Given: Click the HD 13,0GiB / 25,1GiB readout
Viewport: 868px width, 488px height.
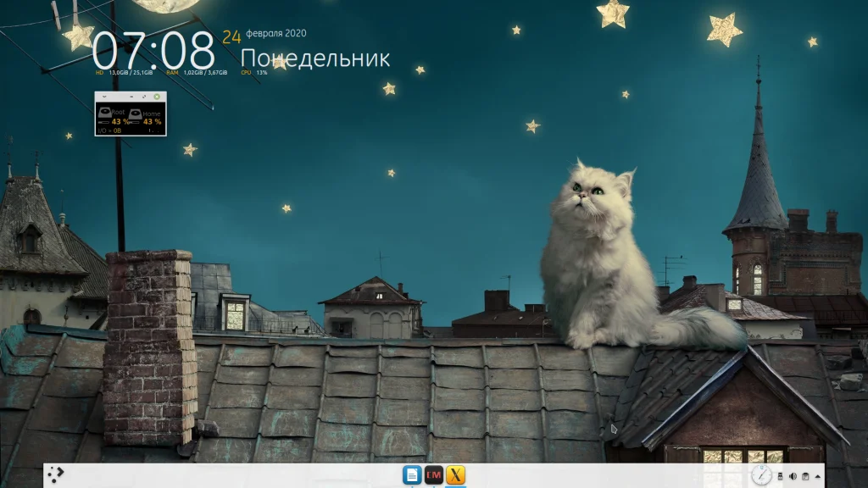Looking at the screenshot, I should pyautogui.click(x=124, y=73).
